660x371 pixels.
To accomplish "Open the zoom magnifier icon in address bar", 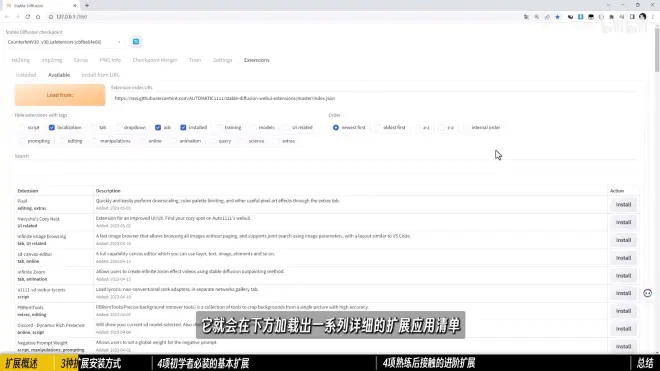I will (x=537, y=17).
